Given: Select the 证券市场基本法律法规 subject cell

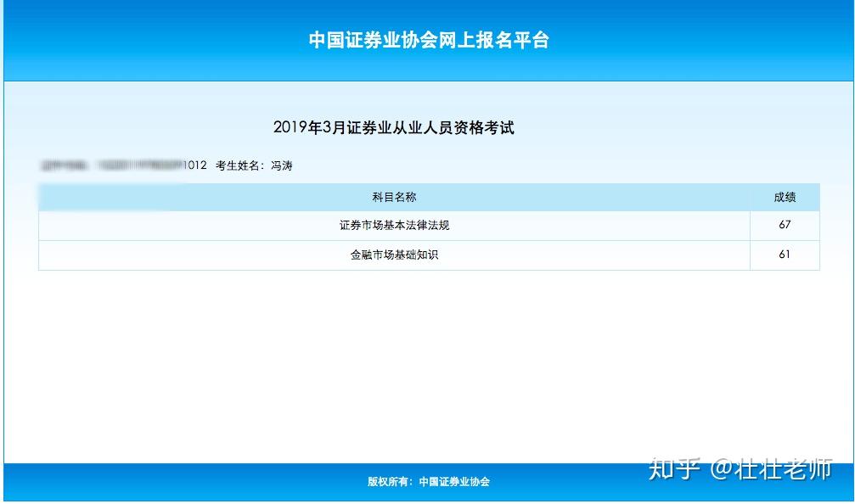Looking at the screenshot, I should tap(394, 226).
